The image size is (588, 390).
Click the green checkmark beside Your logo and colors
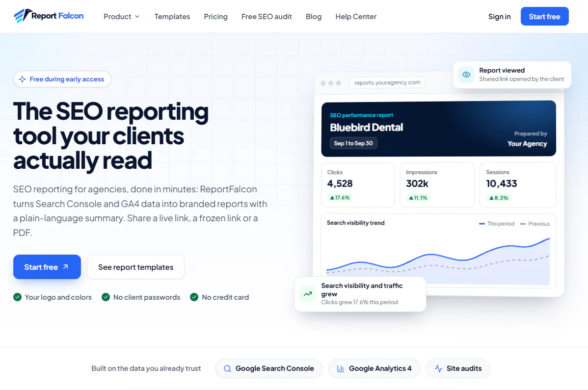(x=17, y=297)
